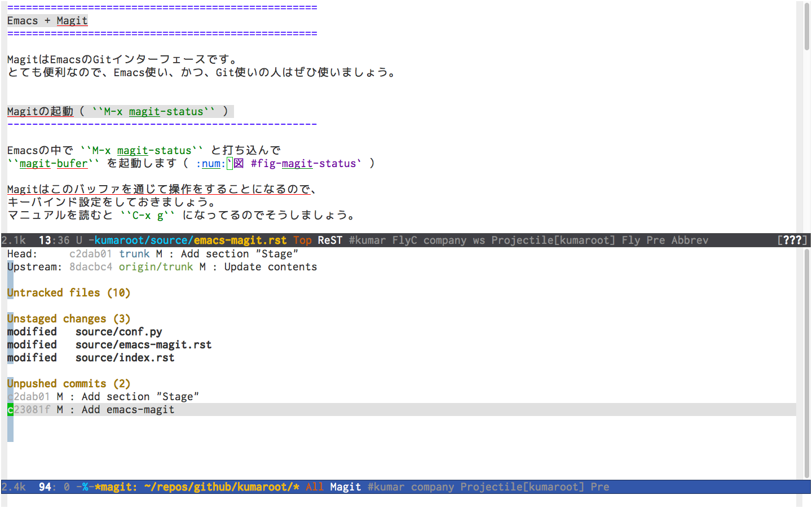This screenshot has width=812, height=508.
Task: Click the *magit: buffer name in lower mode line
Action: pos(116,487)
